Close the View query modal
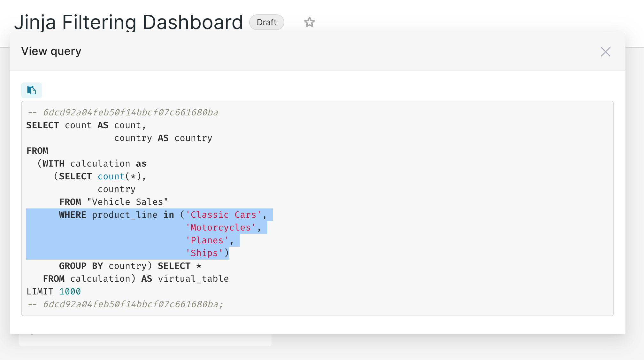 point(605,51)
